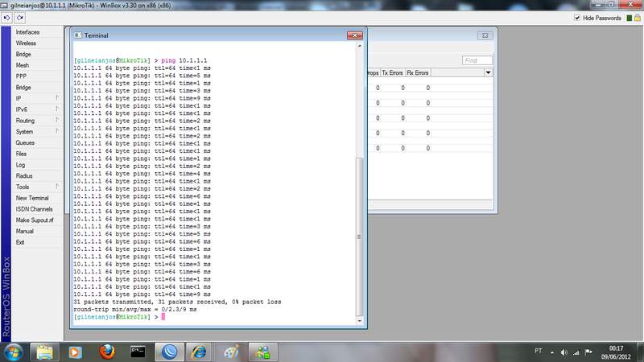644x362 pixels.
Task: Click the packet loss summary line
Action: (177, 302)
